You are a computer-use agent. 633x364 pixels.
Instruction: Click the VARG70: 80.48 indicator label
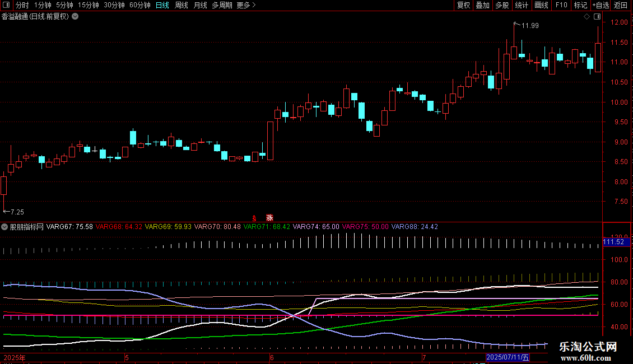click(x=217, y=227)
